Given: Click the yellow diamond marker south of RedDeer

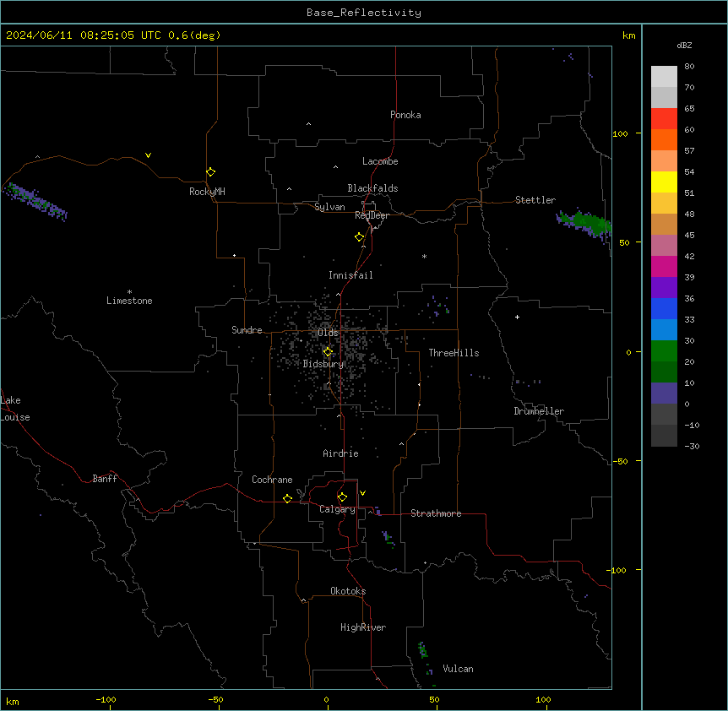Looking at the screenshot, I should [360, 236].
